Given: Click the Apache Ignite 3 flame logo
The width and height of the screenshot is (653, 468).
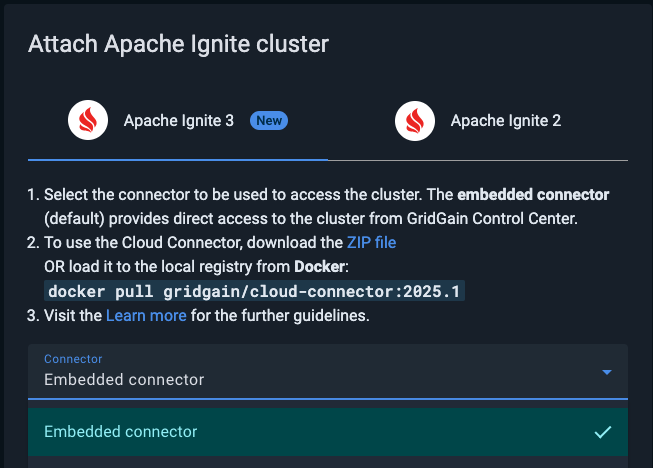Looking at the screenshot, I should click(x=88, y=121).
